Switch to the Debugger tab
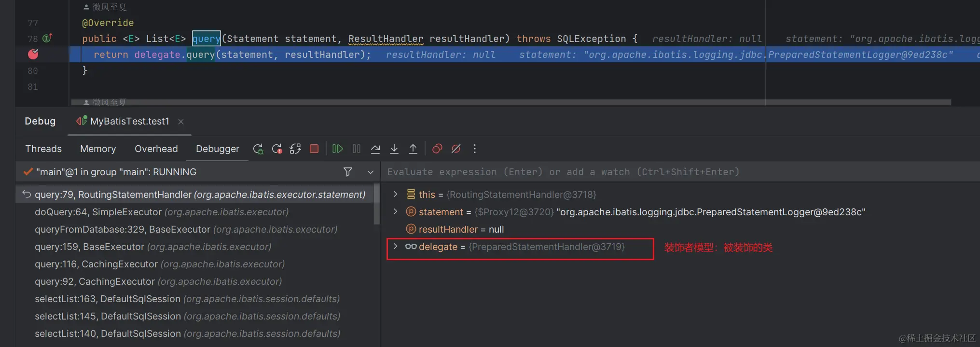Screen dimensions: 980x347 click(x=218, y=149)
